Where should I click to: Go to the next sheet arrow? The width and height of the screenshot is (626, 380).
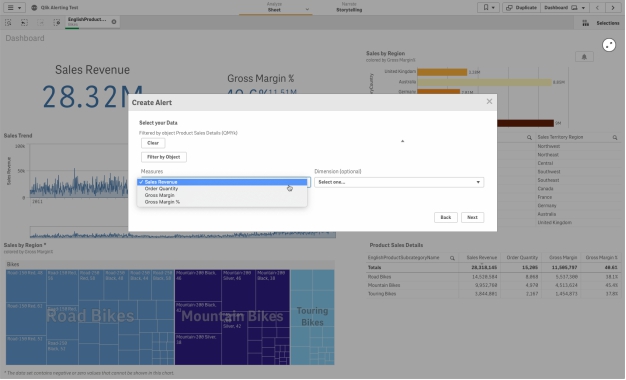(613, 8)
